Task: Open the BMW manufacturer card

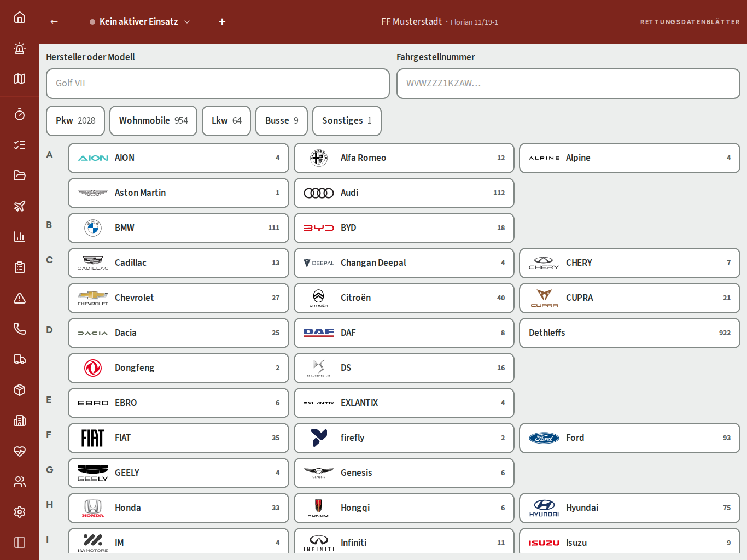Action: 178,228
